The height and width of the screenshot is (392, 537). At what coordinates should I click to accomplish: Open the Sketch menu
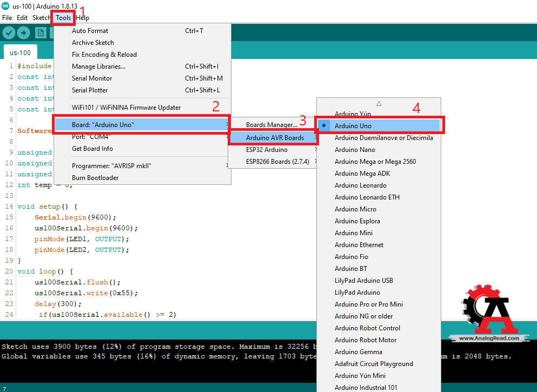(42, 18)
